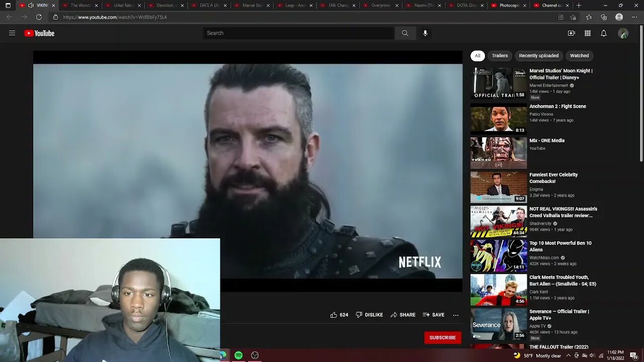Image resolution: width=644 pixels, height=362 pixels.
Task: Open NOT REAL VIKINGS Valhalla review title
Action: pyautogui.click(x=563, y=212)
